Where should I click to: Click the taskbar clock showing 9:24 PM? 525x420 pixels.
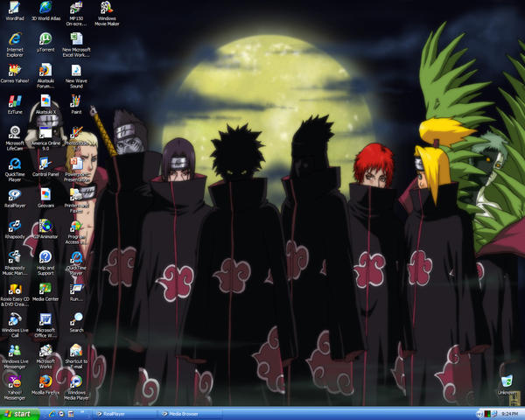point(509,414)
